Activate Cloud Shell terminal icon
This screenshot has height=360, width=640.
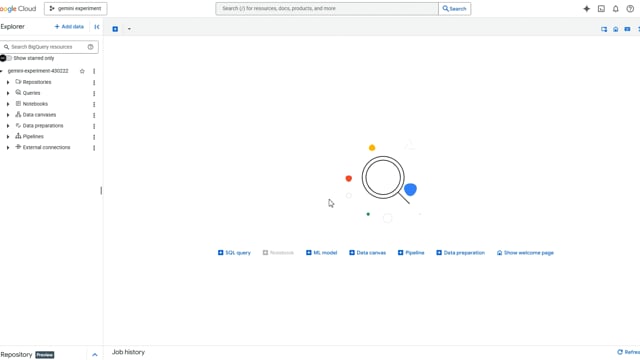601,9
